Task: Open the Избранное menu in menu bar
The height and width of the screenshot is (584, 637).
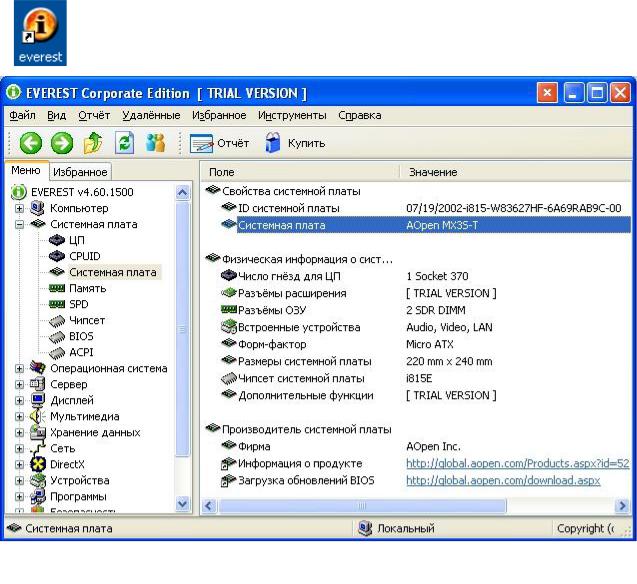Action: tap(219, 115)
